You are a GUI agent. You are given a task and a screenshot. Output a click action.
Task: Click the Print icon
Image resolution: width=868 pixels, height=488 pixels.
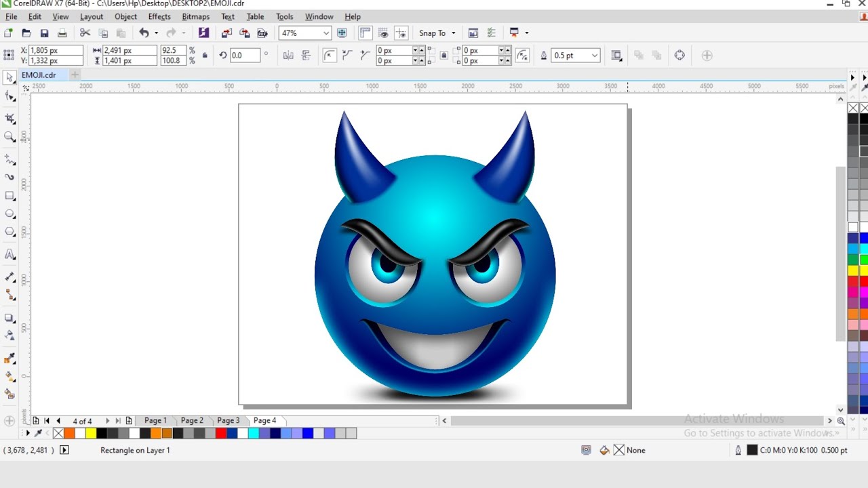(x=62, y=33)
